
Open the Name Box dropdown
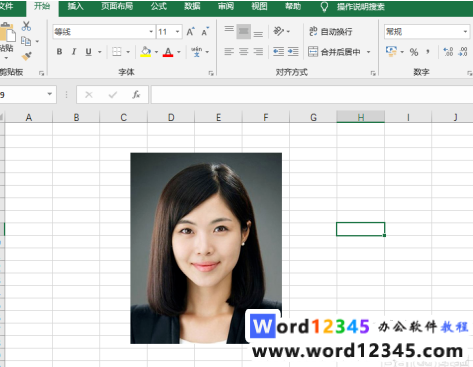(x=49, y=94)
